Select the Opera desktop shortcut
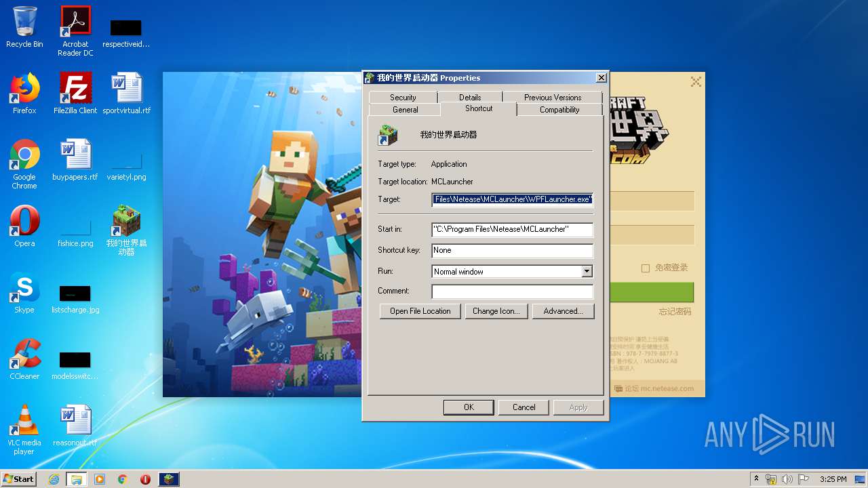This screenshot has width=868, height=488. [24, 226]
